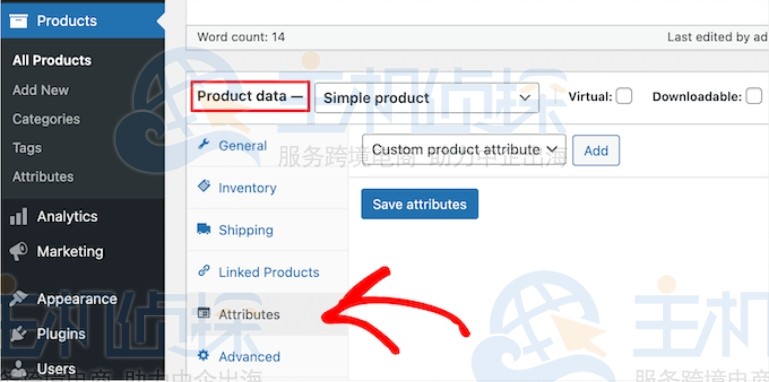Switch to the Inventory tab

[247, 188]
